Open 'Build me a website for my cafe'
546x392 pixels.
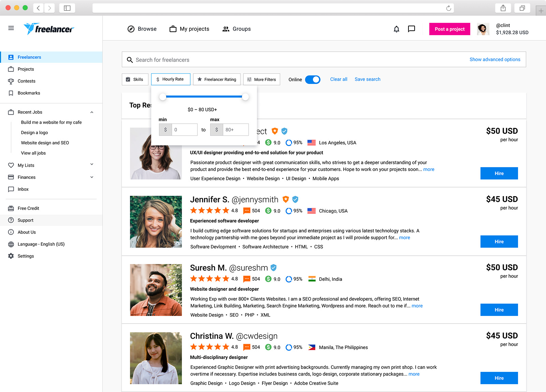click(51, 122)
